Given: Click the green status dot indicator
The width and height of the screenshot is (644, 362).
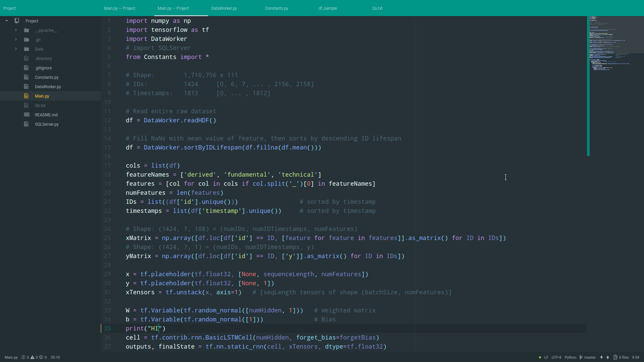Looking at the screenshot, I should pos(540,357).
